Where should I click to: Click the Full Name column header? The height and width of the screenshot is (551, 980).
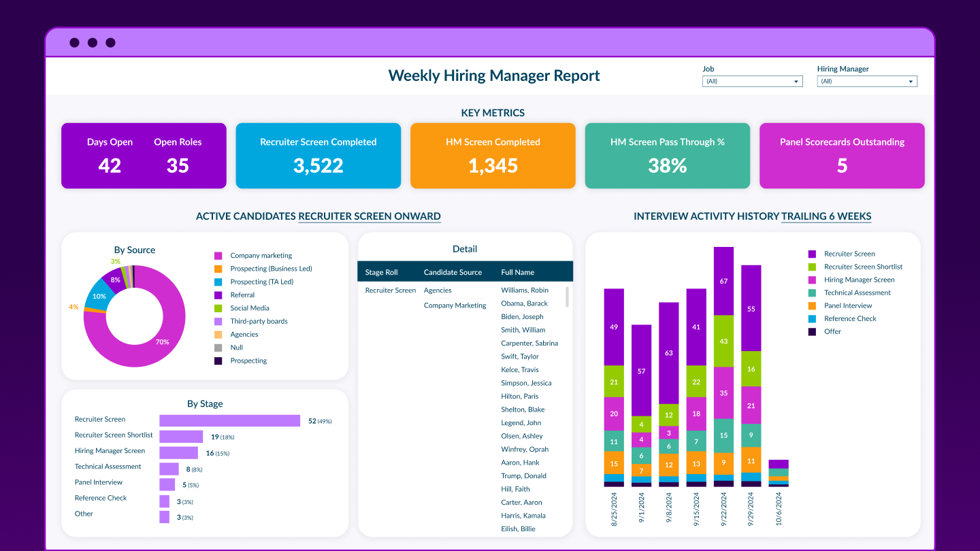click(x=517, y=272)
